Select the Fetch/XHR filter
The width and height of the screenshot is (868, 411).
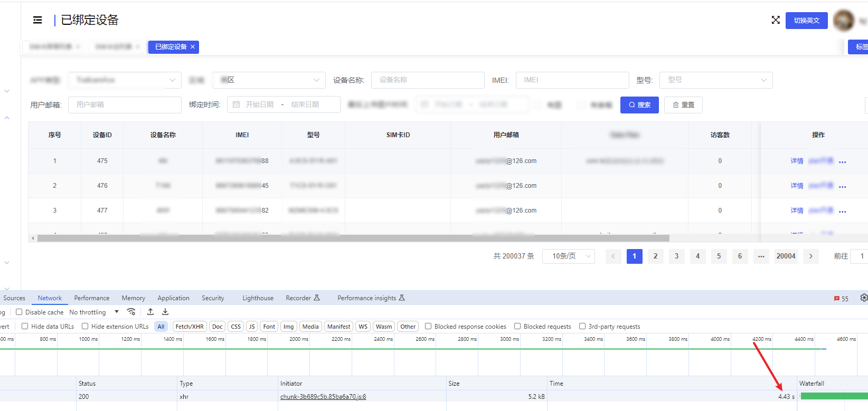[x=190, y=327]
